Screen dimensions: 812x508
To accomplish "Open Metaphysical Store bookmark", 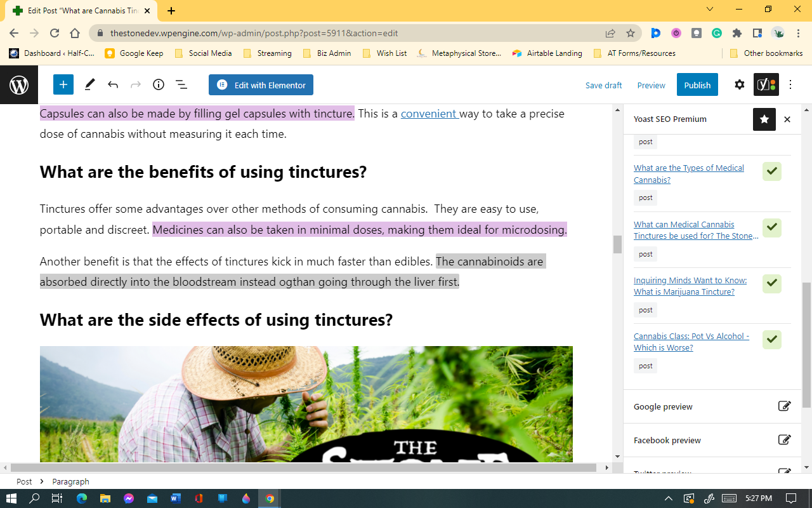I will [459, 53].
